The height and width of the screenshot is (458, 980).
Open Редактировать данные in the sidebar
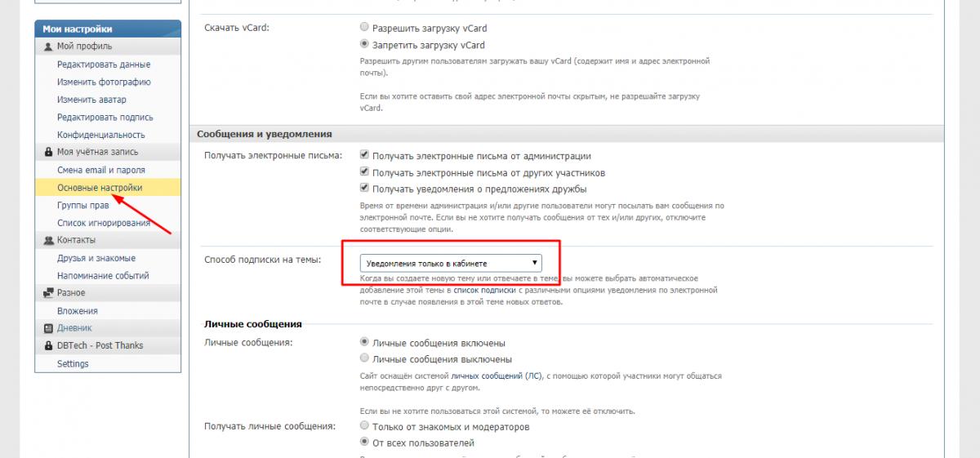click(104, 64)
